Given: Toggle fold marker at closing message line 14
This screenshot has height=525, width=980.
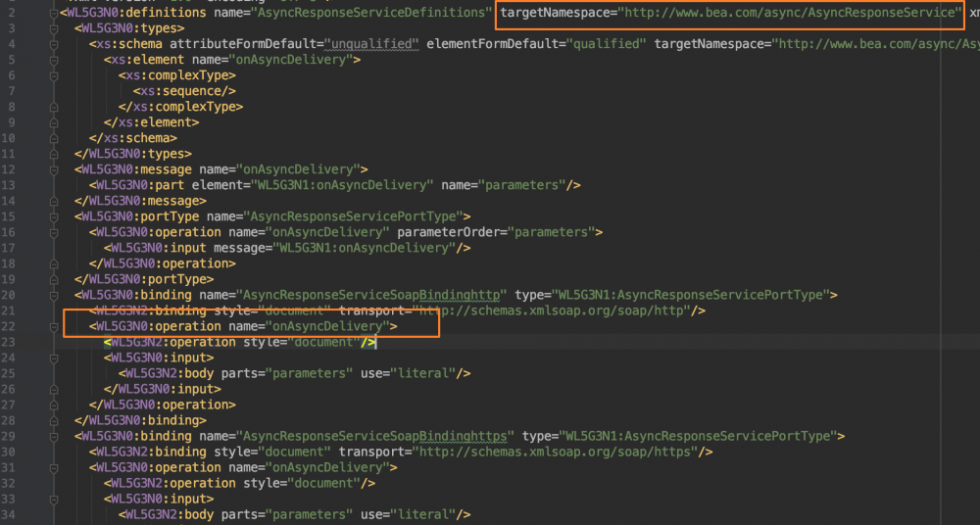Looking at the screenshot, I should tap(54, 201).
